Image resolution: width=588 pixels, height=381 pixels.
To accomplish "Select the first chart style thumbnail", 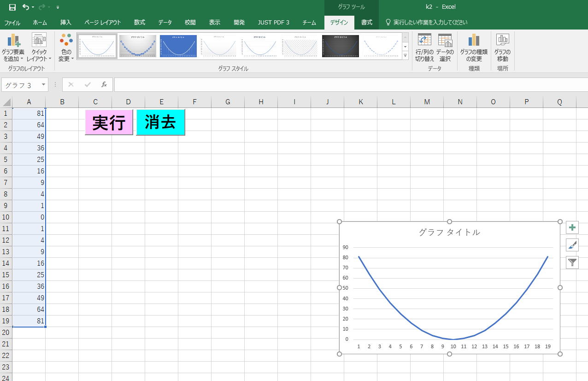I will (x=97, y=46).
